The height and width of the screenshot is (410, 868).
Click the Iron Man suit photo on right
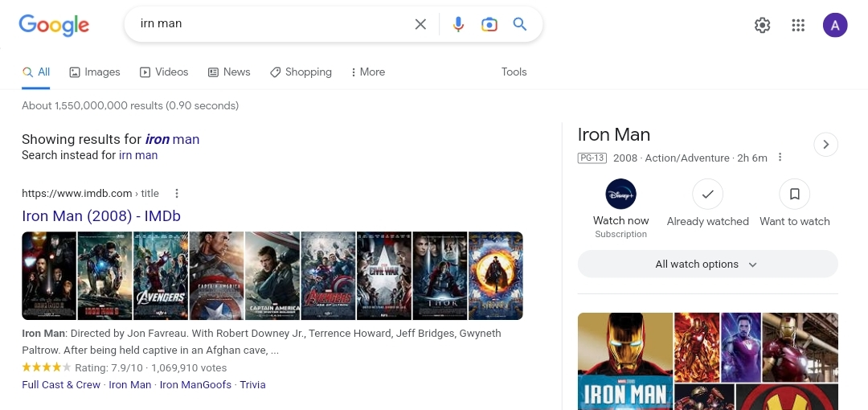[x=800, y=347]
